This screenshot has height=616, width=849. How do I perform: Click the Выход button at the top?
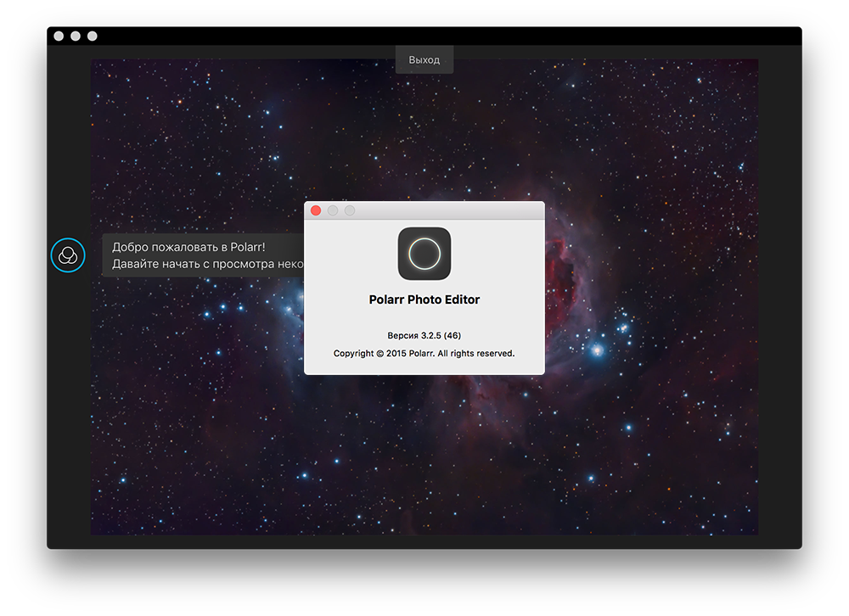424,60
